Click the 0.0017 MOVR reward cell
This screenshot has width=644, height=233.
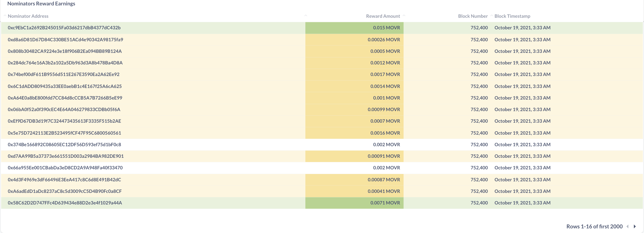[x=354, y=74]
